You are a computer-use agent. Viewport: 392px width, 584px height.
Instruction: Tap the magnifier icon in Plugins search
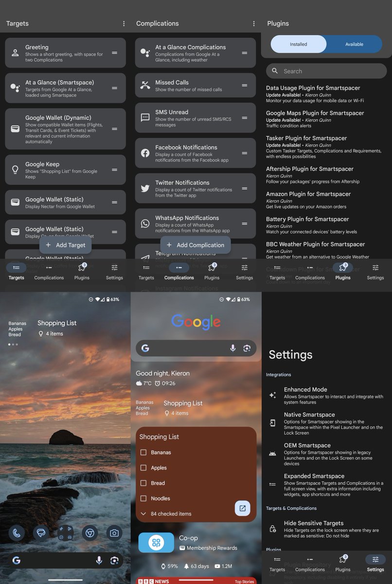[x=275, y=71]
